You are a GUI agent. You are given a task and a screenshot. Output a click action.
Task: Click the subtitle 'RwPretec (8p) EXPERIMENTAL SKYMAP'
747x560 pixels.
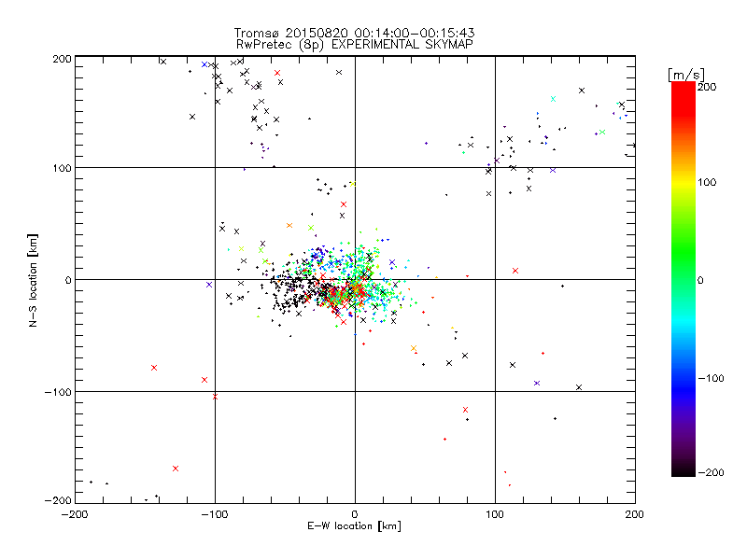point(354,44)
